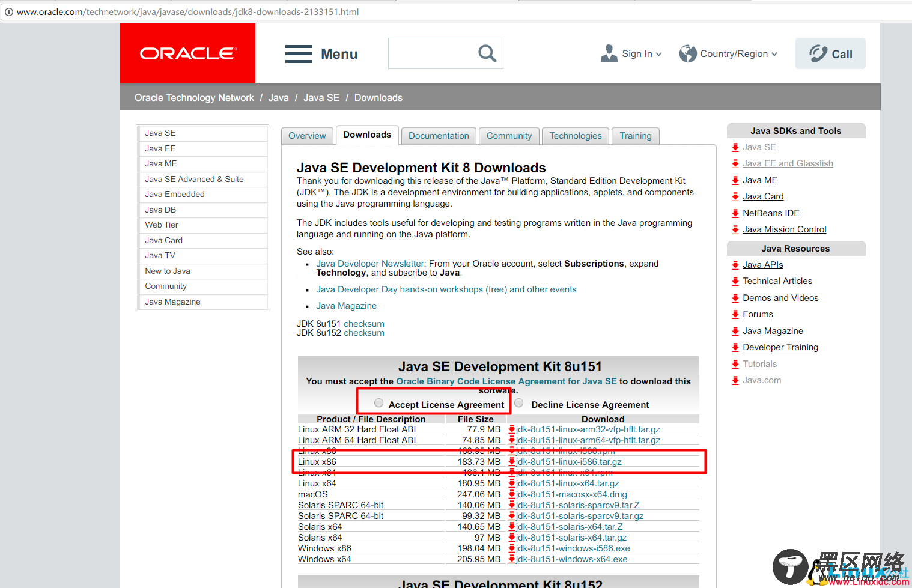Click download arrow icon beside Java ME link
The image size is (912, 588).
pyautogui.click(x=735, y=180)
